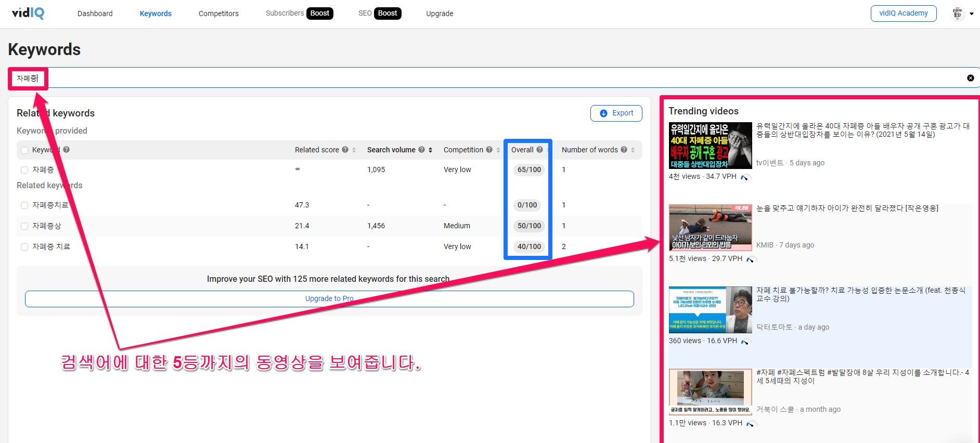980x443 pixels.
Task: Click the vidIQ logo
Action: click(x=28, y=13)
